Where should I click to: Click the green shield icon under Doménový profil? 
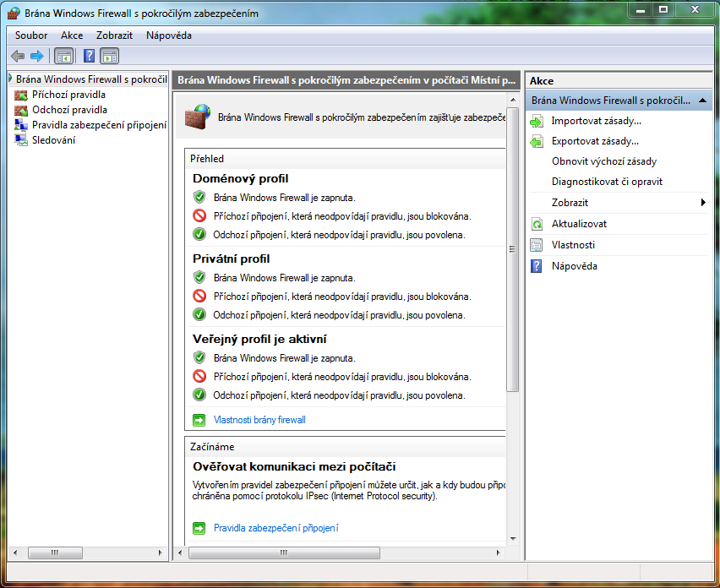pyautogui.click(x=199, y=198)
